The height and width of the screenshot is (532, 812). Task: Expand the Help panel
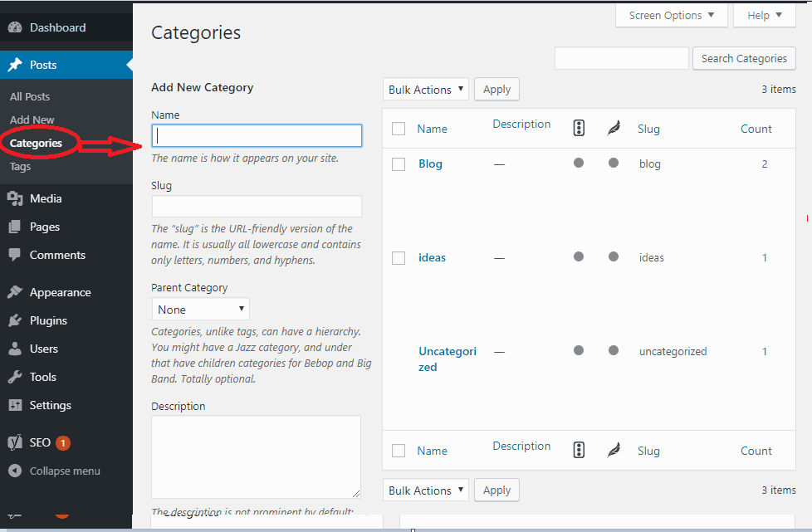[765, 16]
